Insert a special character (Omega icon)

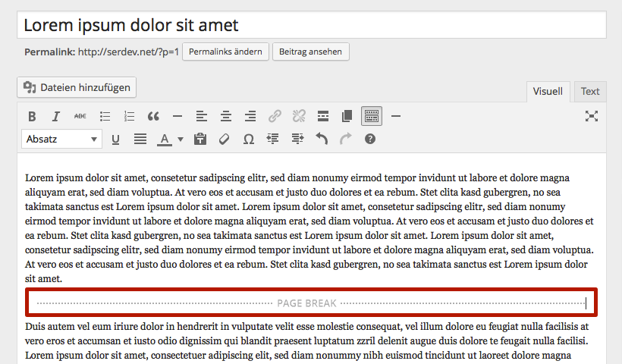pos(248,140)
